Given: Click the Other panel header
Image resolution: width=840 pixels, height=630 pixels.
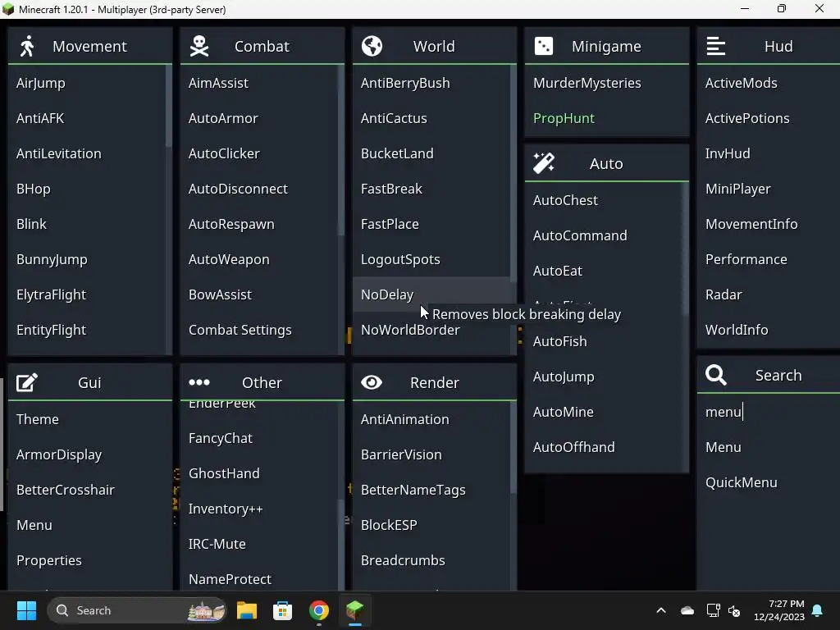Looking at the screenshot, I should point(262,382).
